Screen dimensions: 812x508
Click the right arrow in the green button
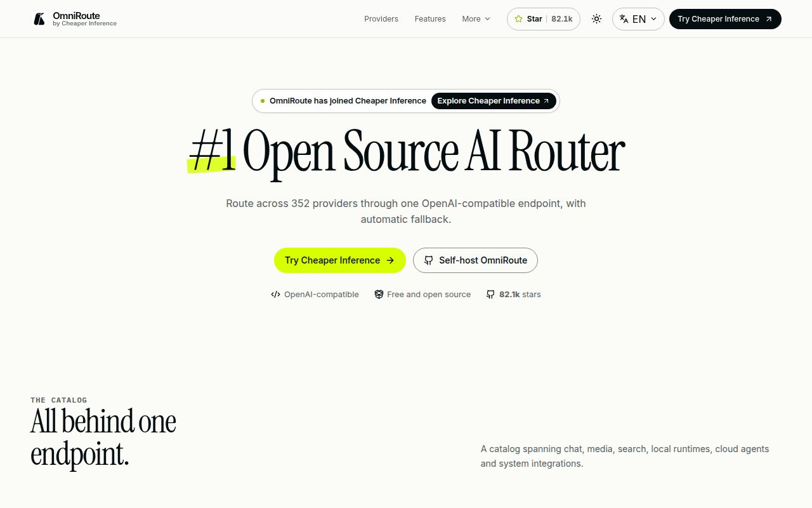[x=390, y=260]
